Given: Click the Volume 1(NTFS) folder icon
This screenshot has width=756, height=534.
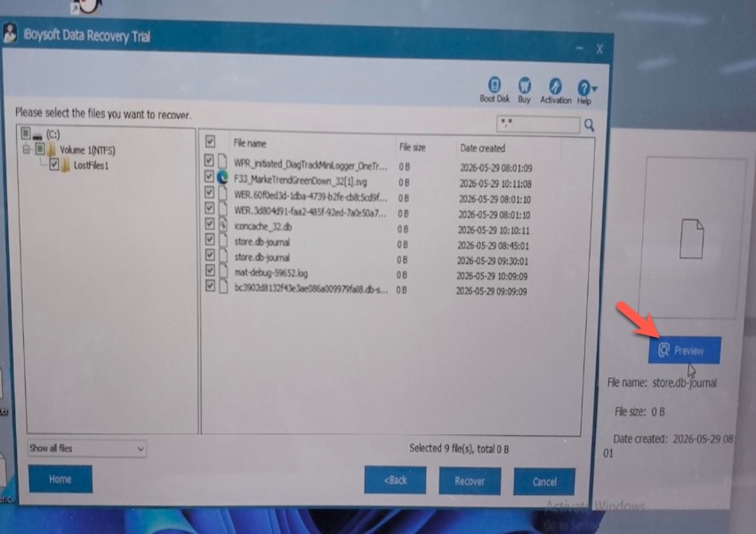Looking at the screenshot, I should [52, 150].
